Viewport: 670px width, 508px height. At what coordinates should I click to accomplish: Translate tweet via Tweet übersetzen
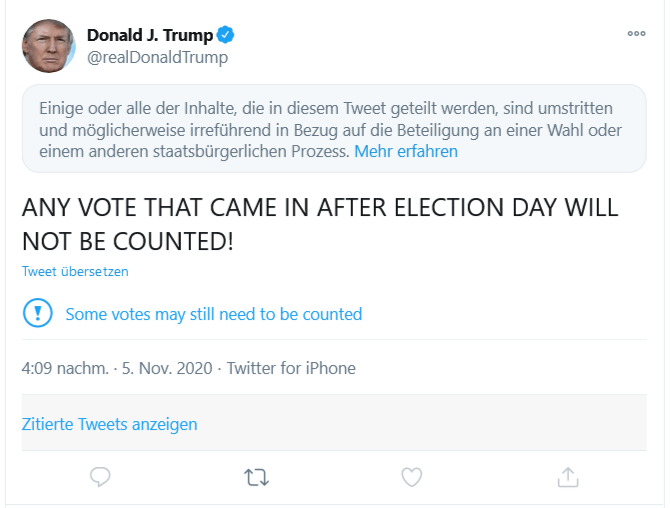(x=75, y=271)
